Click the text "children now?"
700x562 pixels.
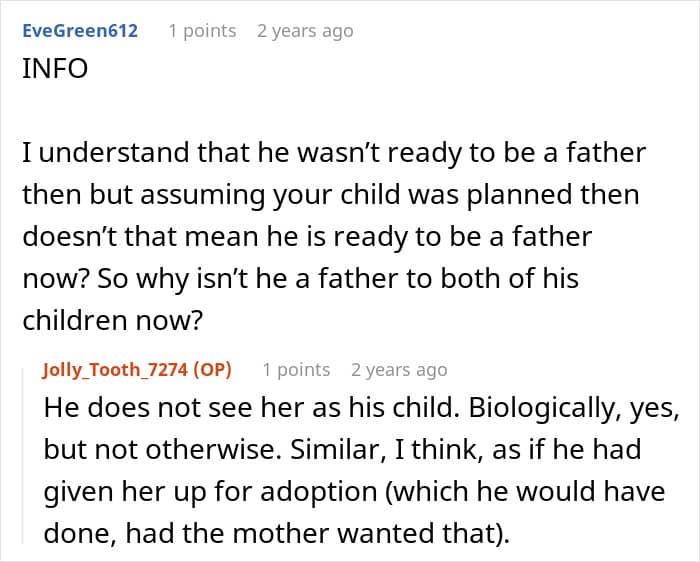click(115, 322)
